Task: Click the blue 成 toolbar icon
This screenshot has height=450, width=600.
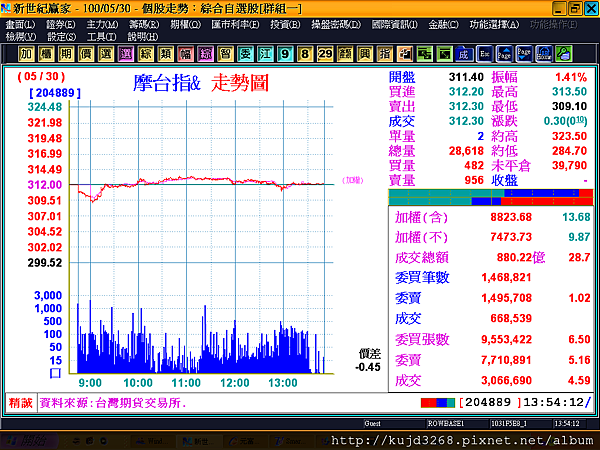Action: pyautogui.click(x=464, y=54)
